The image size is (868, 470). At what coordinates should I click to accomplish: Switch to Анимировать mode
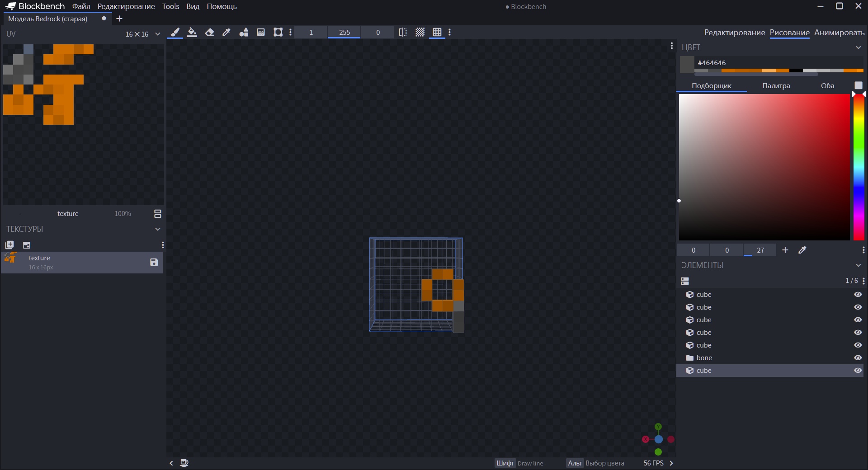(x=839, y=33)
